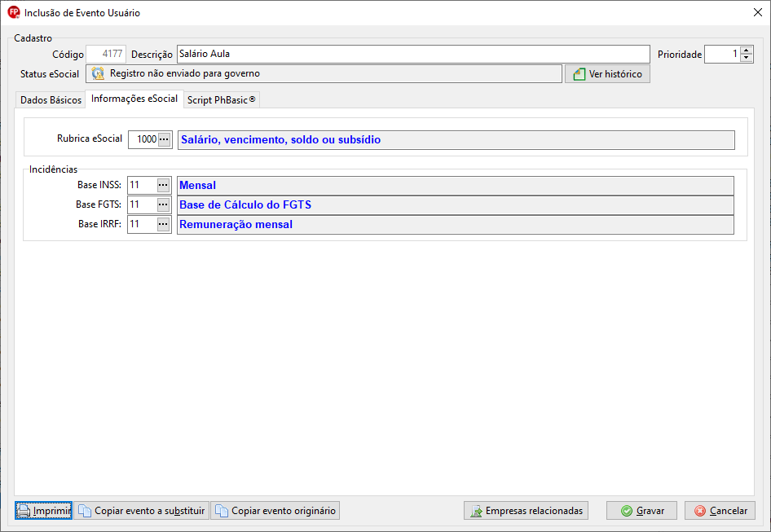Viewport: 771px width, 532px height.
Task: Click the Empresas relacionadas icon
Action: [476, 511]
